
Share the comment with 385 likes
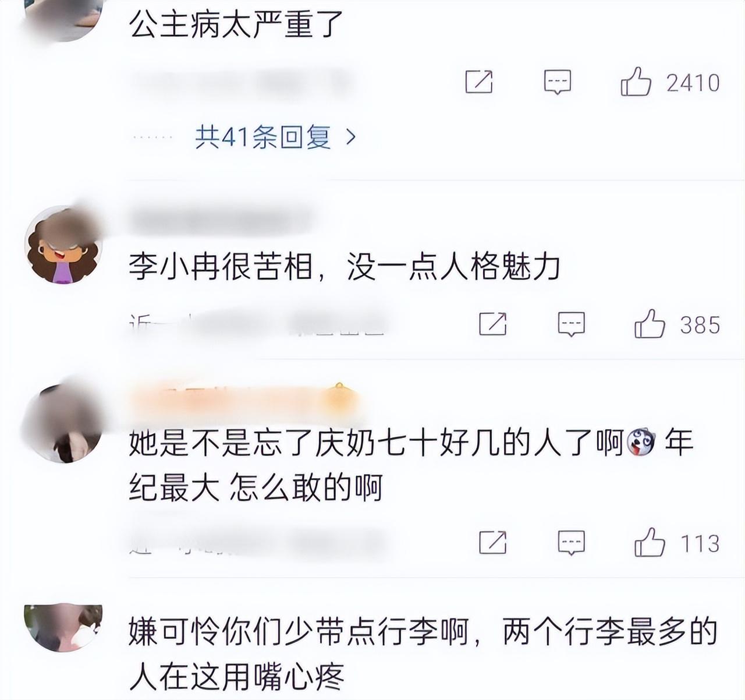(x=492, y=324)
